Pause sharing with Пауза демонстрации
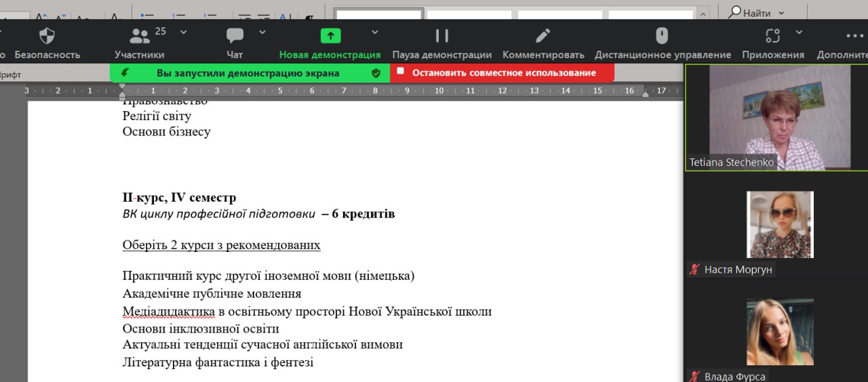This screenshot has width=868, height=382. (442, 36)
